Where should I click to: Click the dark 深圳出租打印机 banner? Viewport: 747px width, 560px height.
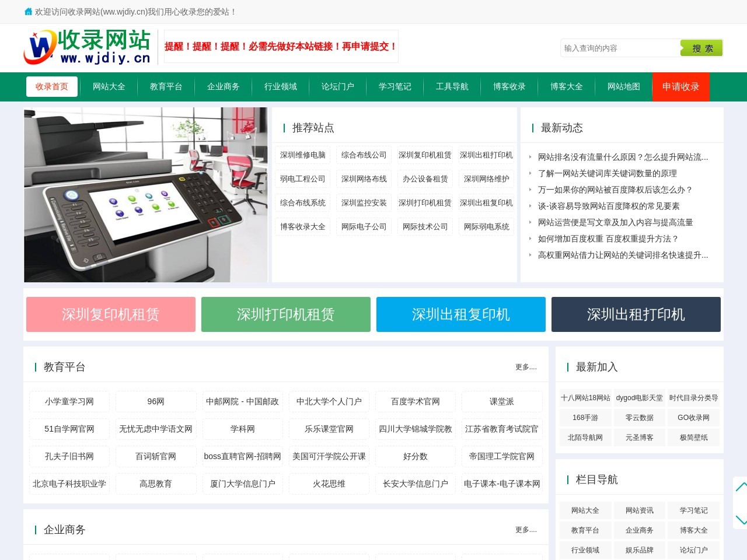pos(636,314)
